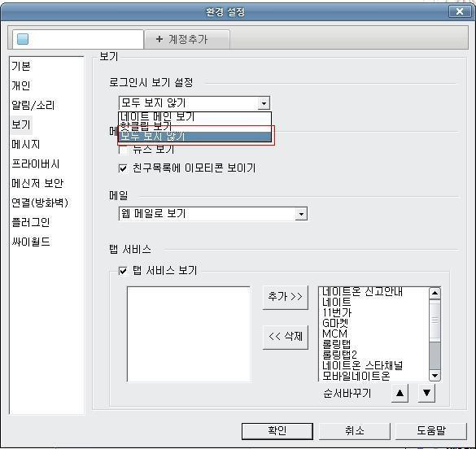Select 모바일네이트온 in tab service list
Viewport: 476px width, 449px height.
(x=356, y=376)
